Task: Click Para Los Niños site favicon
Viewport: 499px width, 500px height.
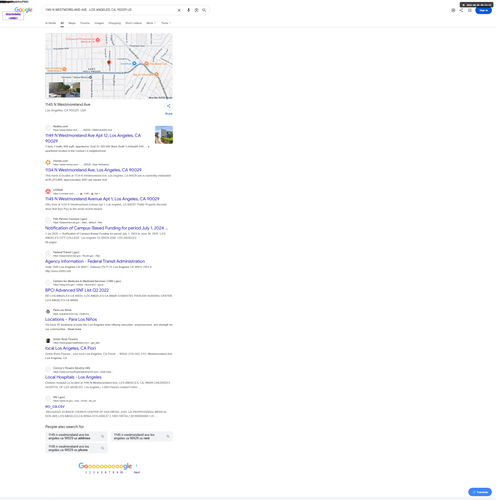Action: pyautogui.click(x=48, y=312)
